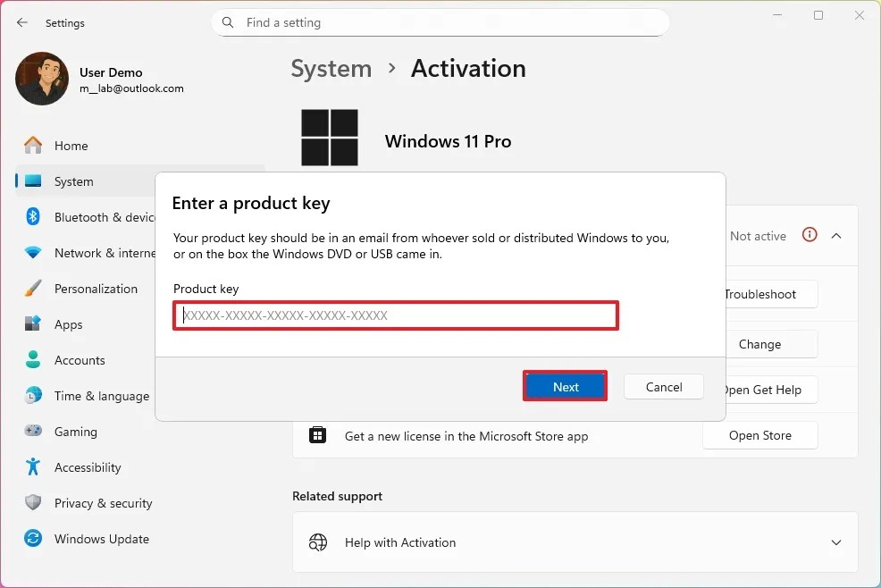Select the Gaming controller icon
The height and width of the screenshot is (588, 881).
pos(32,432)
